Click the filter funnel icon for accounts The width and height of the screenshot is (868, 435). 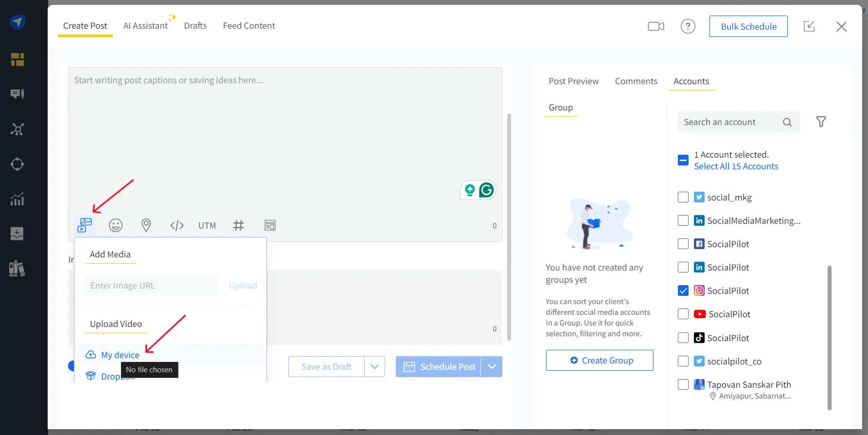821,122
